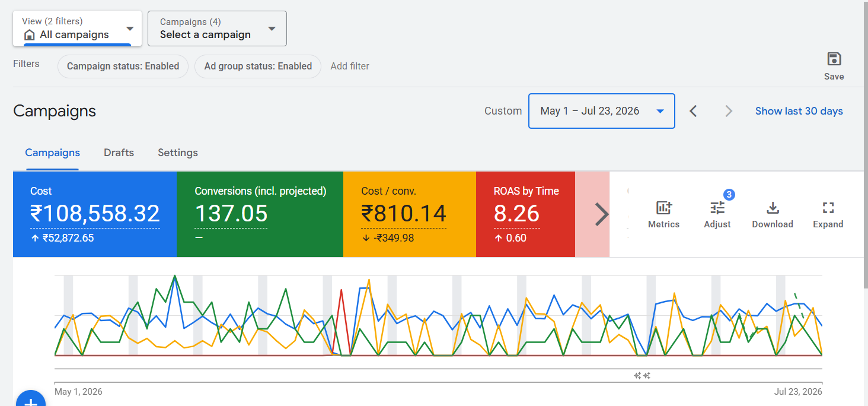Click the Custom date range label
This screenshot has height=406, width=868.
[x=503, y=111]
